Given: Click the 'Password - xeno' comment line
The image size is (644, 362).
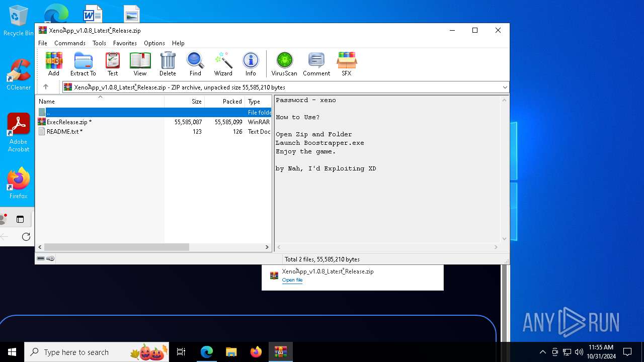Looking at the screenshot, I should (305, 100).
